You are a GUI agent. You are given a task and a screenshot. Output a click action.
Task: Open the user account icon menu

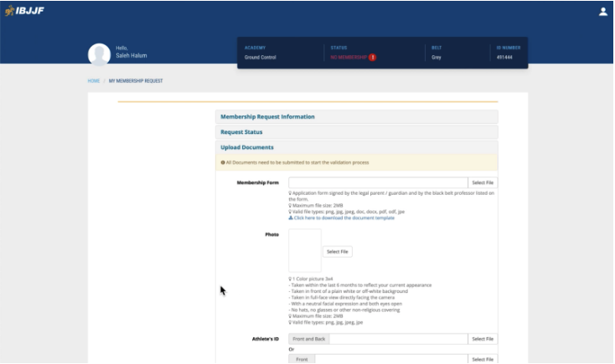(x=602, y=12)
